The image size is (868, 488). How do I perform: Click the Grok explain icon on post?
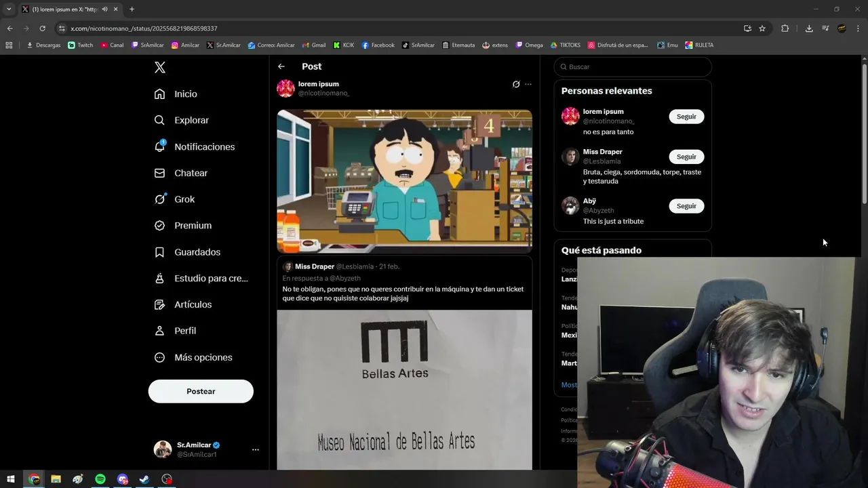pyautogui.click(x=516, y=85)
